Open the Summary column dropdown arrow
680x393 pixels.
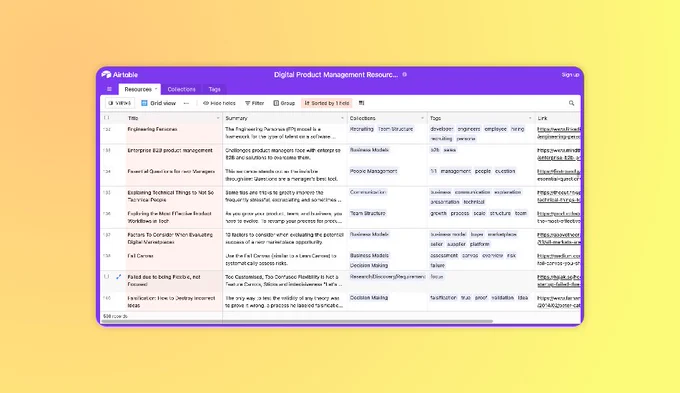click(x=343, y=118)
